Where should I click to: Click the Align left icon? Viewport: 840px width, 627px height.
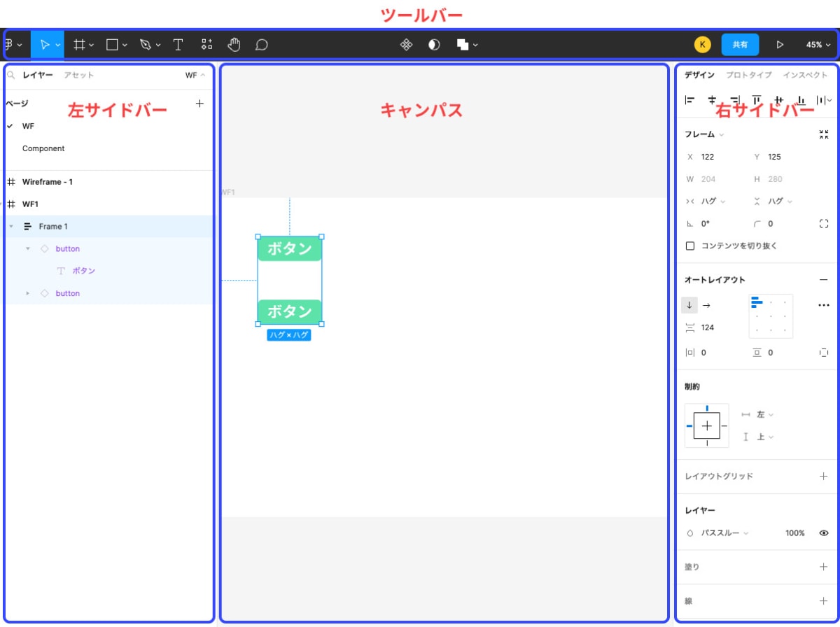[689, 100]
